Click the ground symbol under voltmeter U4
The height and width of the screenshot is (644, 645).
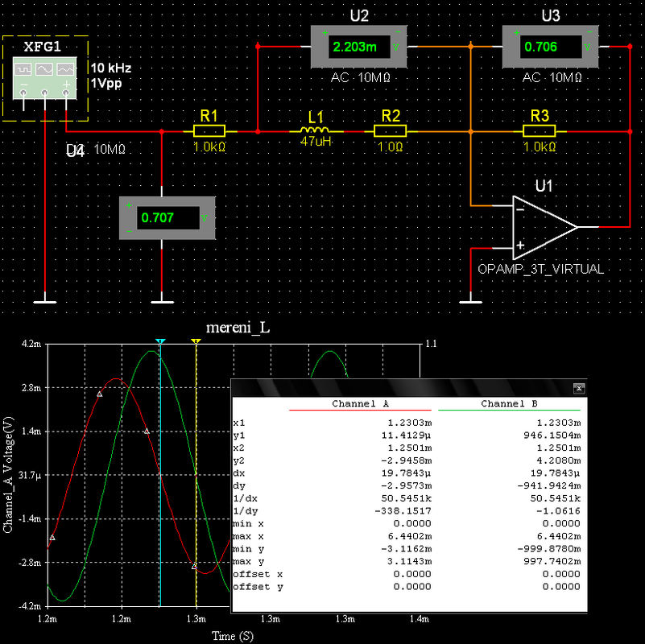pos(162,302)
